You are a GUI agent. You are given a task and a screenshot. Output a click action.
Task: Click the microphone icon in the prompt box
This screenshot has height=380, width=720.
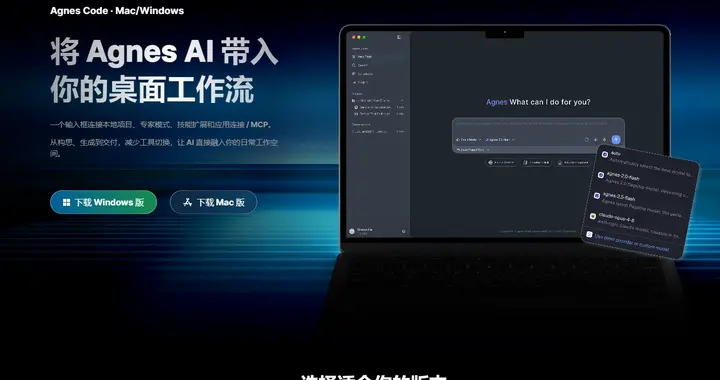(604, 140)
